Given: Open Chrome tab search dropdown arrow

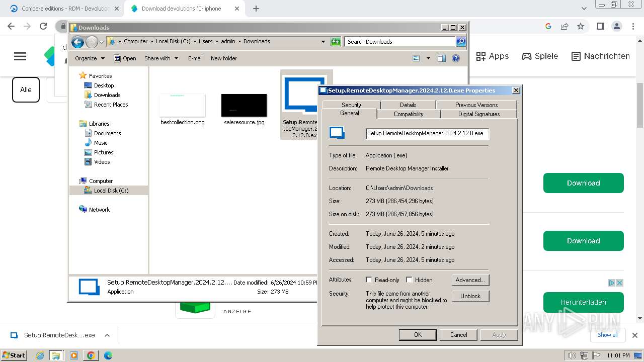Looking at the screenshot, I should [x=584, y=9].
